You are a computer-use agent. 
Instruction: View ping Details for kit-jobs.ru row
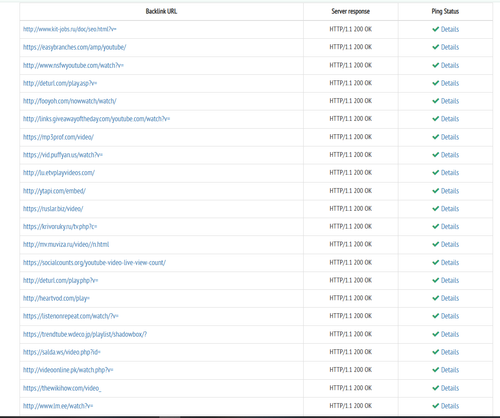coord(450,29)
